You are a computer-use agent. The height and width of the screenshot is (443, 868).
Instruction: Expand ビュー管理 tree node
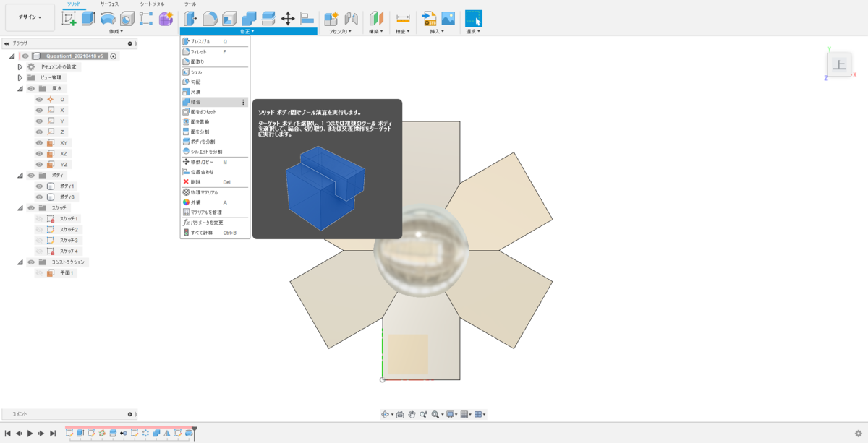click(x=20, y=77)
